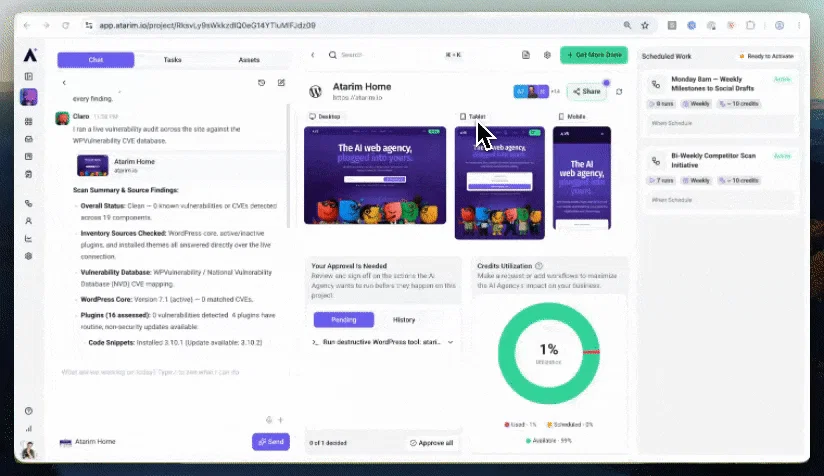Open the workflows link icon in sidebar
Image resolution: width=824 pixels, height=476 pixels.
(29, 203)
